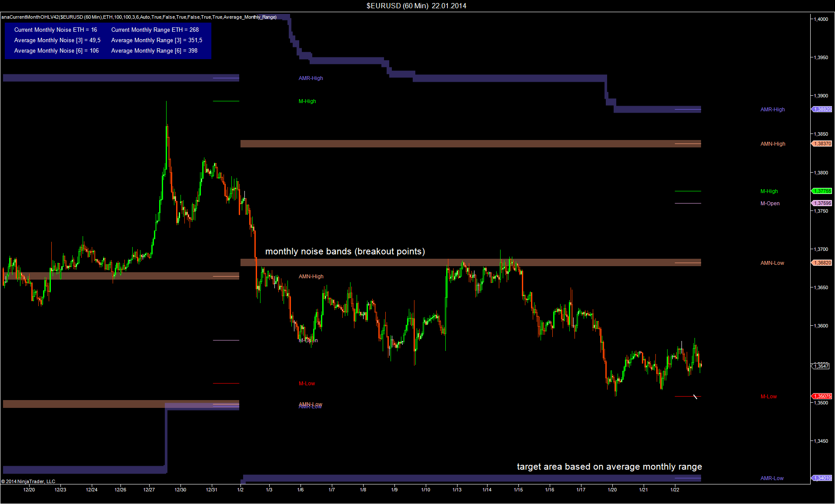This screenshot has height=504, width=835.
Task: Click "Average Monthly Range [3] = 351,5" text
Action: 157,40
